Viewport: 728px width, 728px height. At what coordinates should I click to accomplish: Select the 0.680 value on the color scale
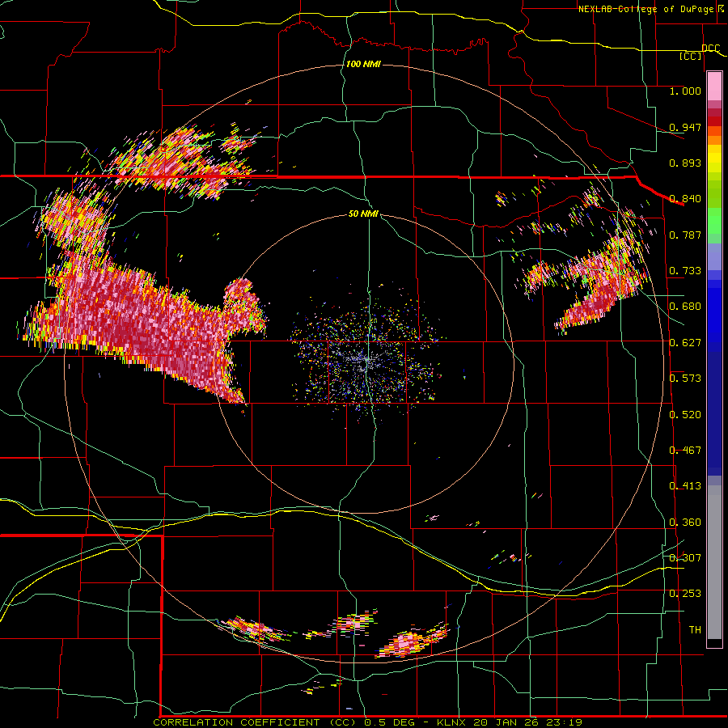(x=685, y=307)
